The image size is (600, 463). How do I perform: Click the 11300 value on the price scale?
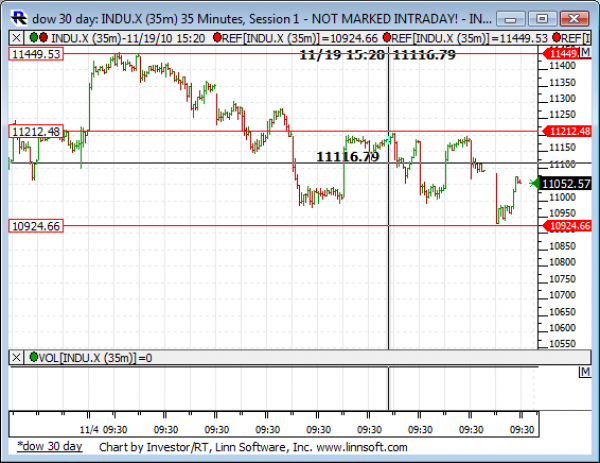(562, 99)
